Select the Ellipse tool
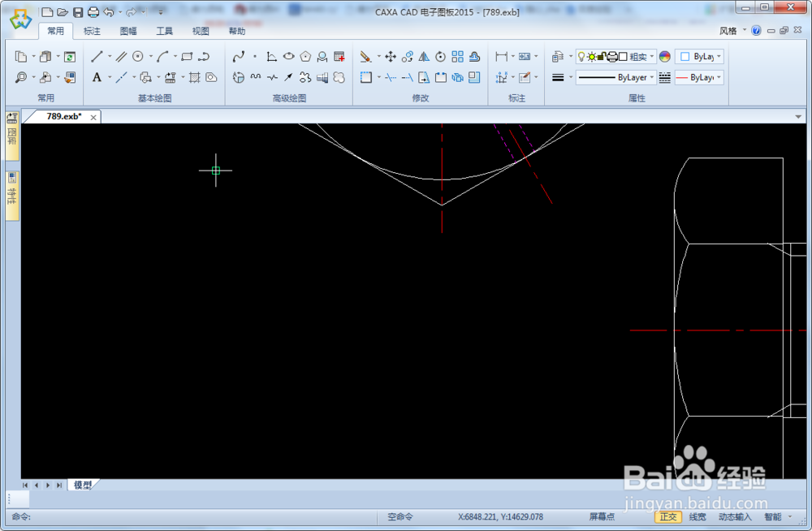Image resolution: width=812 pixels, height=531 pixels. [289, 57]
